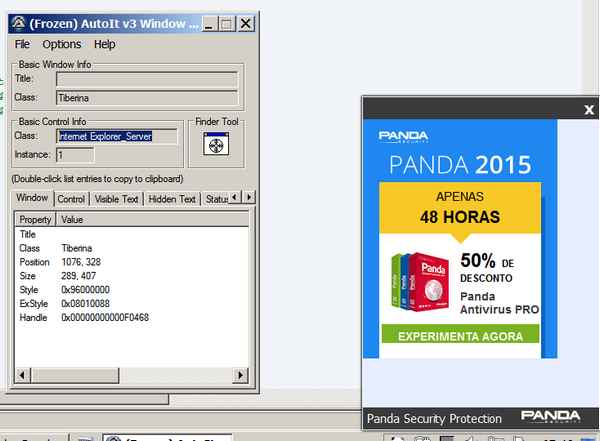
Task: Select the Handle value 0x0000000000F0468
Action: pyautogui.click(x=105, y=317)
